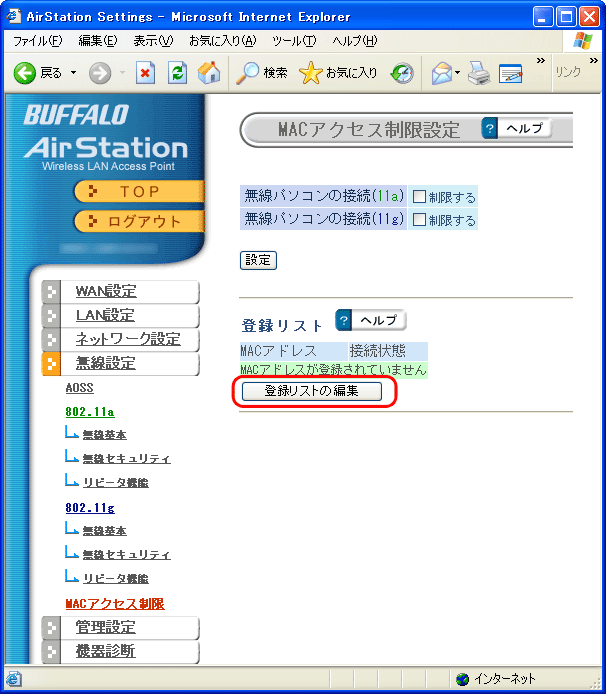Enable 制限する checkbox for 11g connection
This screenshot has height=694, width=606.
(420, 220)
